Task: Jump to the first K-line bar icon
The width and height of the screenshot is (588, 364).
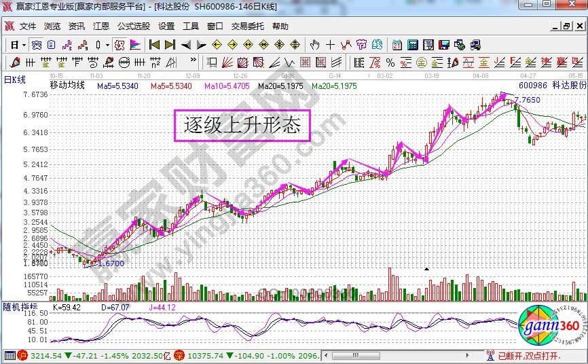Action: 154,45
